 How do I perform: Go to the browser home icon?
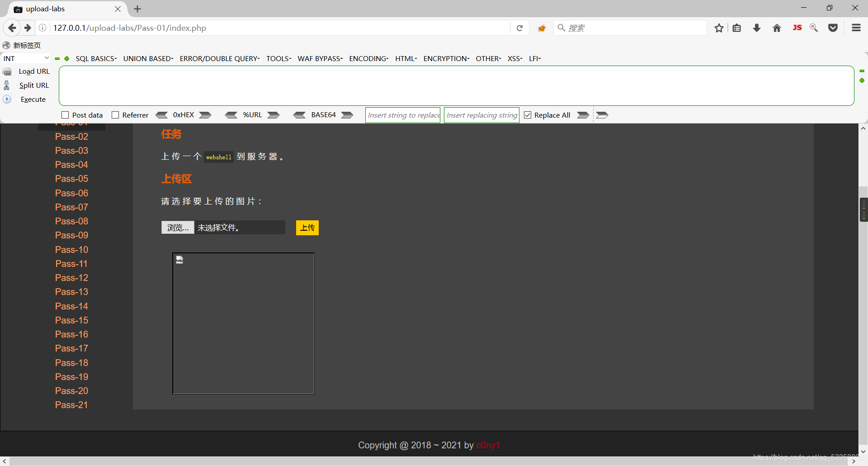pyautogui.click(x=777, y=28)
